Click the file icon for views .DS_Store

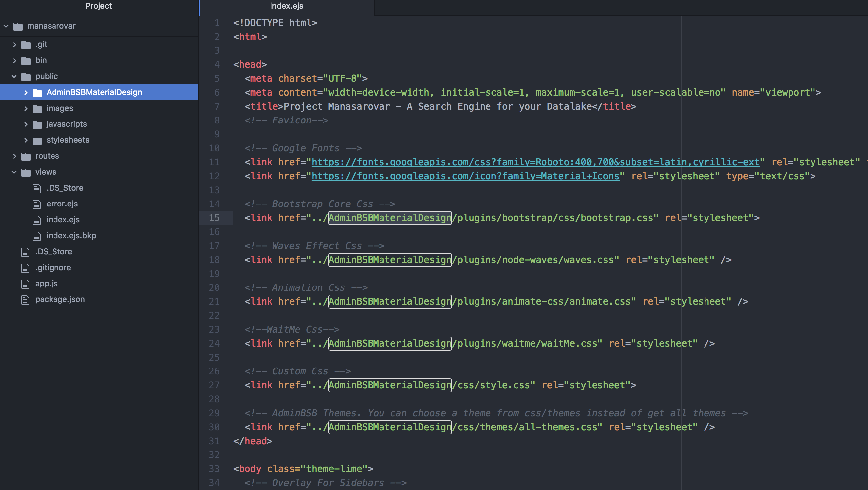37,188
